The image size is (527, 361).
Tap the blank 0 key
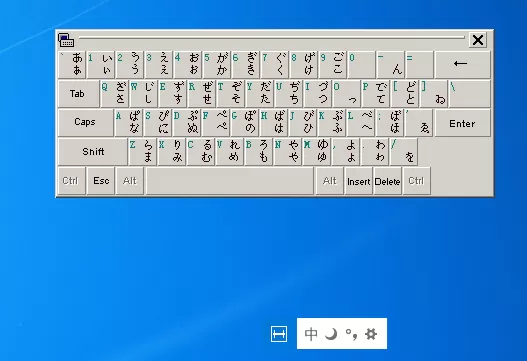[x=361, y=65]
